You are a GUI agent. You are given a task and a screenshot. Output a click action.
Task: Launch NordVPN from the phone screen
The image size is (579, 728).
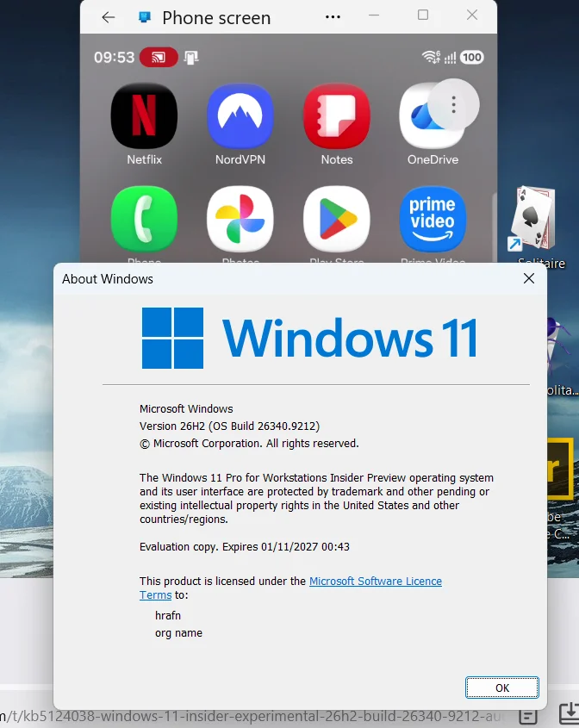240,116
